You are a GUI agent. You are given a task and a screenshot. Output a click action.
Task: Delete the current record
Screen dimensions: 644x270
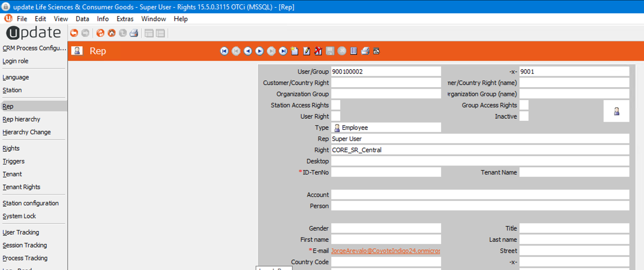(x=318, y=51)
